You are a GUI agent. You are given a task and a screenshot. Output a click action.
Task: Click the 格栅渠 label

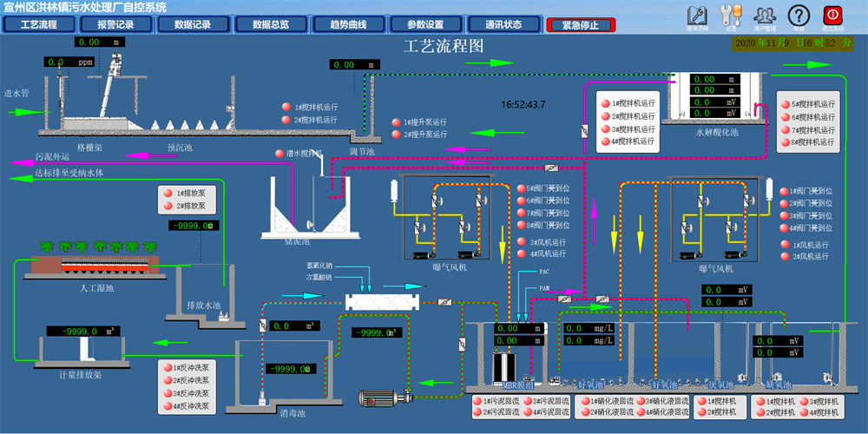pyautogui.click(x=90, y=148)
